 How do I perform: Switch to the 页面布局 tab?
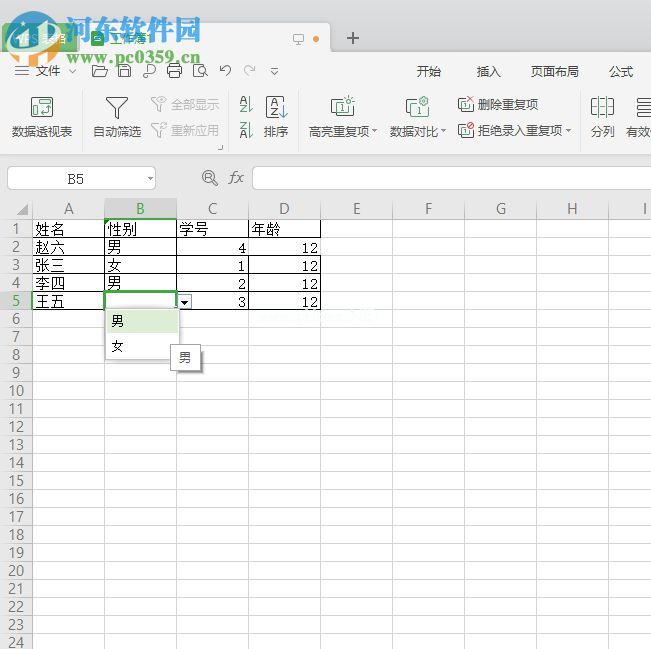pyautogui.click(x=554, y=71)
